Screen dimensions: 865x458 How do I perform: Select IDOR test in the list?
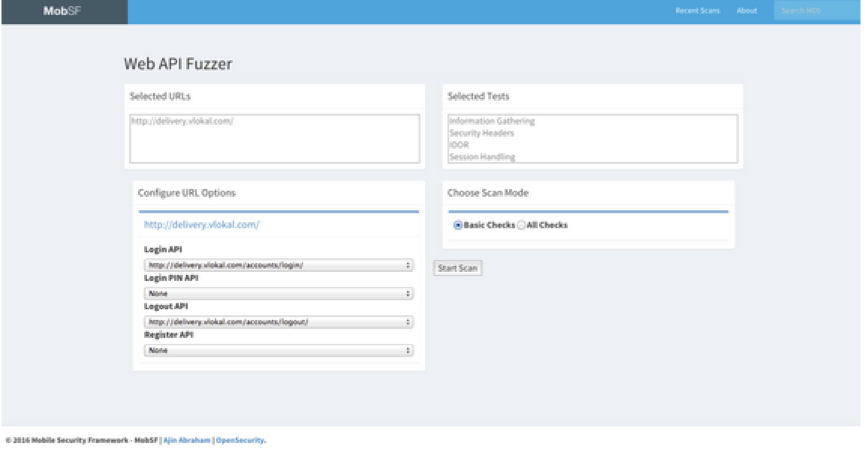coord(459,145)
